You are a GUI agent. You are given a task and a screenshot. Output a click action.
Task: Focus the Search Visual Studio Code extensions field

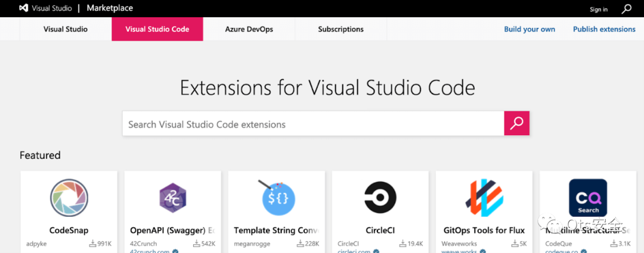pyautogui.click(x=313, y=124)
